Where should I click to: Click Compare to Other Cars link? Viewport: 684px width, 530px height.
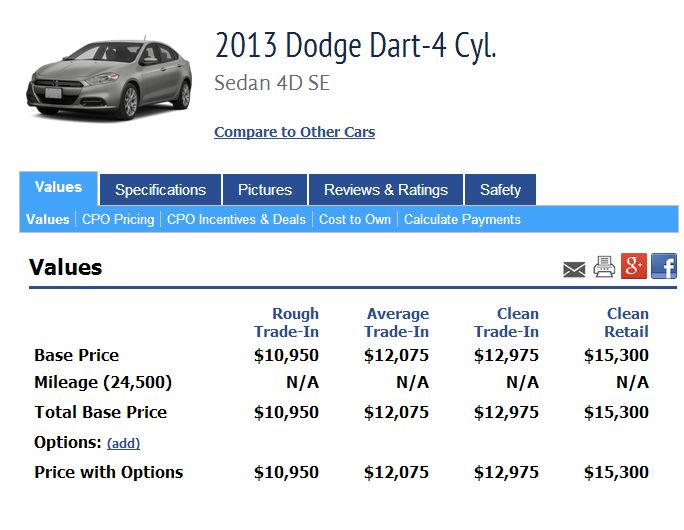(x=294, y=132)
